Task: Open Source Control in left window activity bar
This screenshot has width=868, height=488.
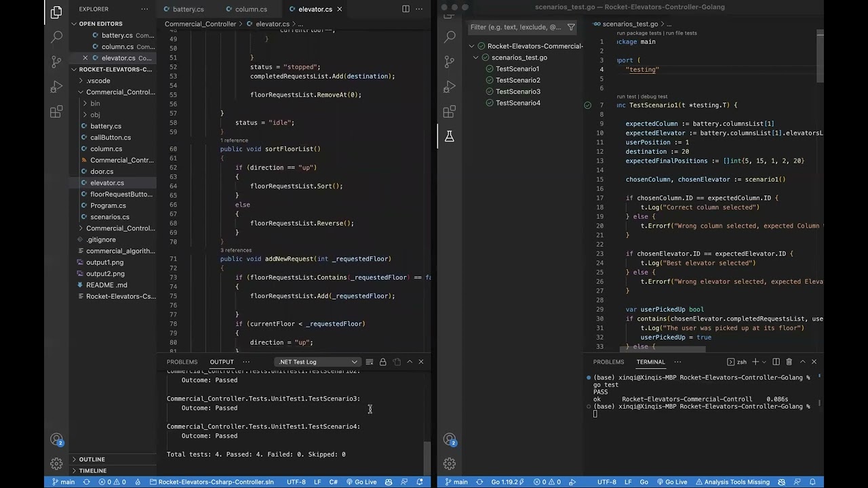Action: point(56,62)
